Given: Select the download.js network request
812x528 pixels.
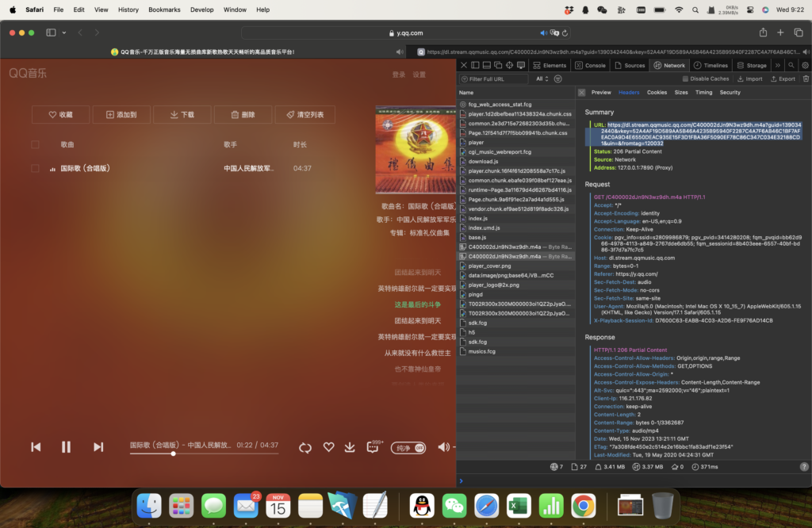Looking at the screenshot, I should point(515,162).
